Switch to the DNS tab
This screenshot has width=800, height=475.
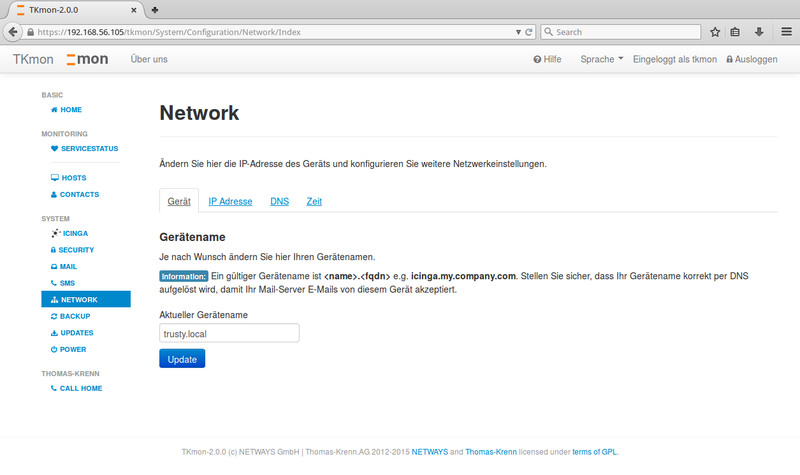[x=280, y=201]
